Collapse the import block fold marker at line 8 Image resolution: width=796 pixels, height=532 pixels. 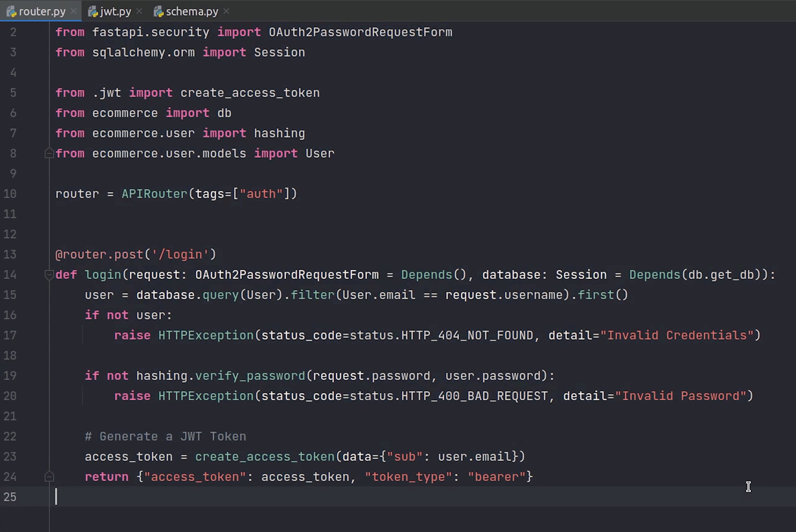click(49, 153)
